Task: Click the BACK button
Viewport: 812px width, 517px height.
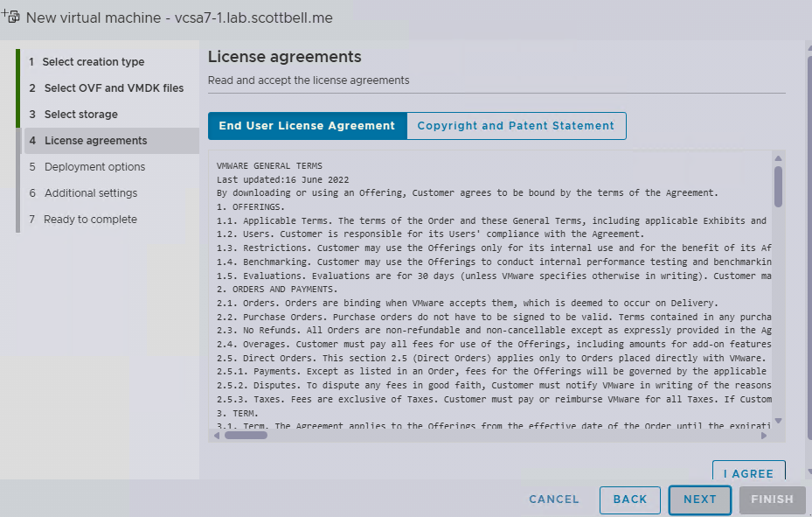Action: point(630,500)
